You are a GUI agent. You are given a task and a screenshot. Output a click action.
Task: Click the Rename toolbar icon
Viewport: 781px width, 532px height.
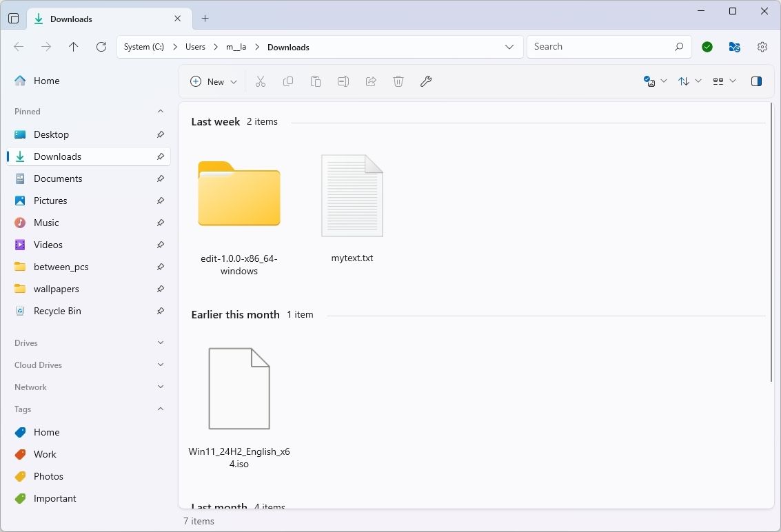tap(343, 81)
